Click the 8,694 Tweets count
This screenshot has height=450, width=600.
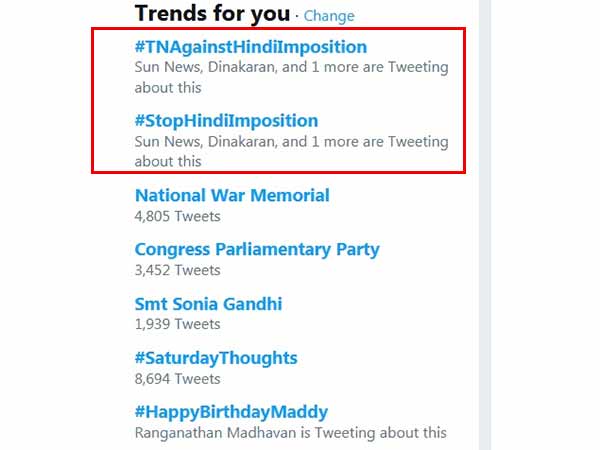pos(178,378)
